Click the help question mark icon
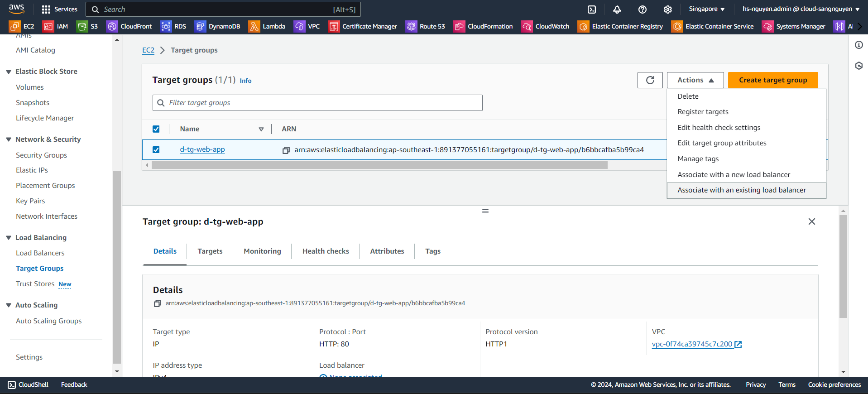 point(643,10)
